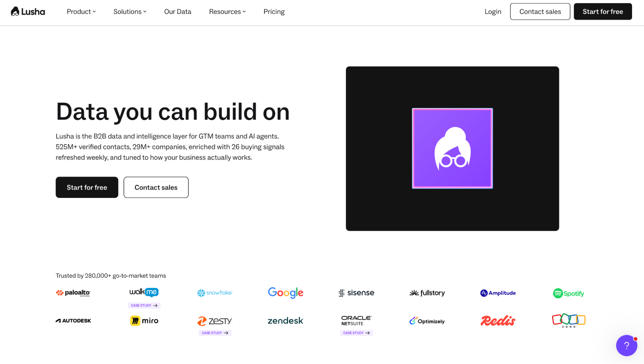Open the Zesty case study link
This screenshot has width=644, height=364.
(x=215, y=333)
